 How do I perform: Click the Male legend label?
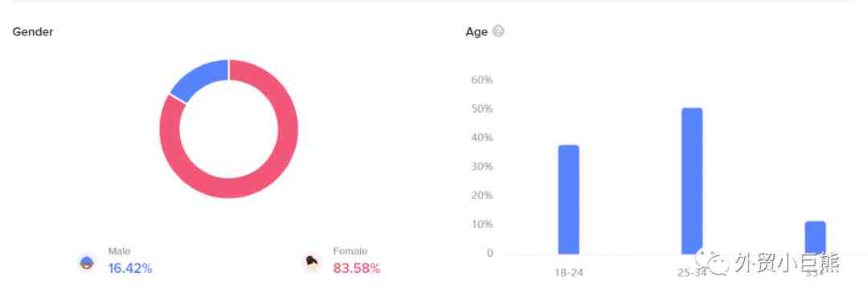click(x=120, y=251)
